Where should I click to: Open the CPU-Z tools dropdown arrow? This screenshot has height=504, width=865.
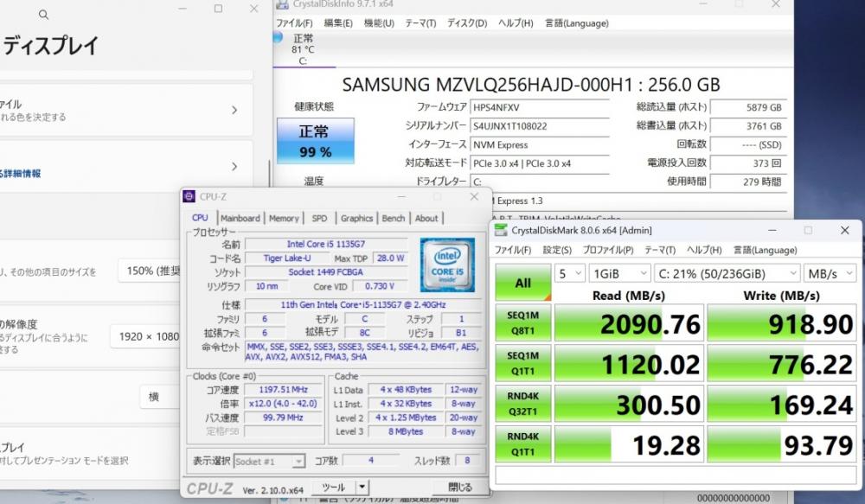[362, 487]
